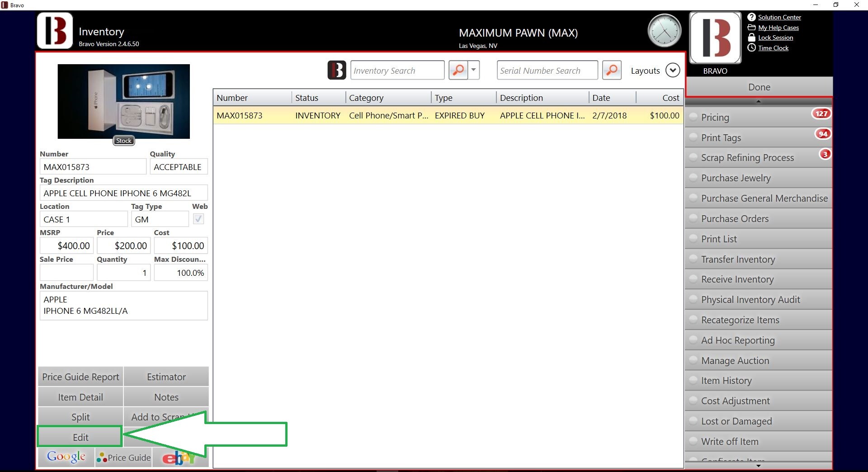Click the Edit button
The image size is (868, 472).
point(80,437)
